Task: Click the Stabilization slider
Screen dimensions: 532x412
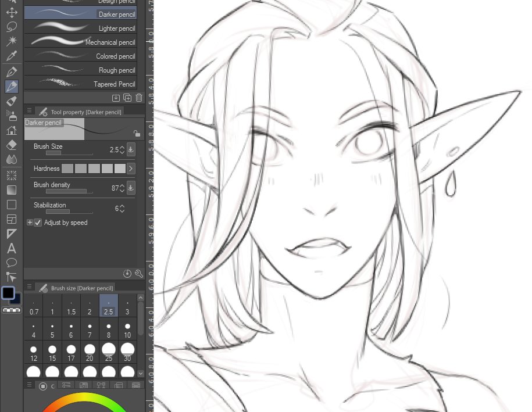Action: click(x=69, y=212)
